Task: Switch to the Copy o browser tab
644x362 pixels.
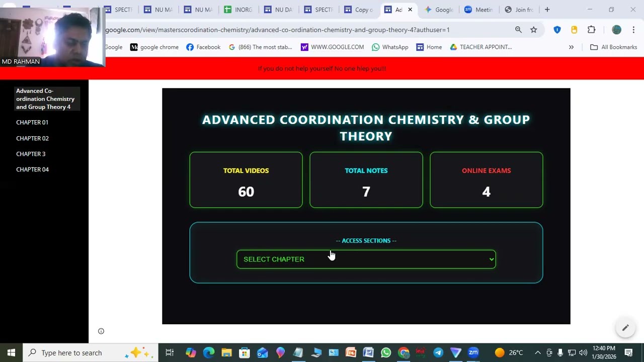Action: click(359, 10)
